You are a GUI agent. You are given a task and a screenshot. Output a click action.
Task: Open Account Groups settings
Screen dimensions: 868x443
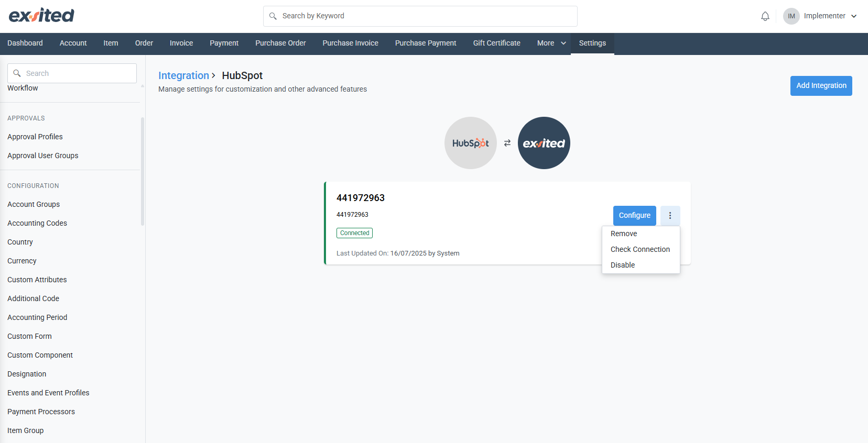34,204
